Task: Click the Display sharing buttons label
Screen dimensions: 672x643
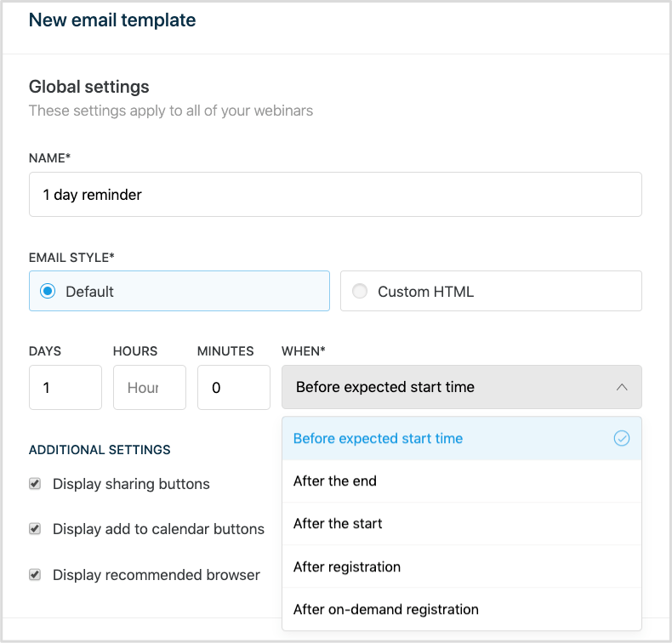Action: [x=131, y=484]
